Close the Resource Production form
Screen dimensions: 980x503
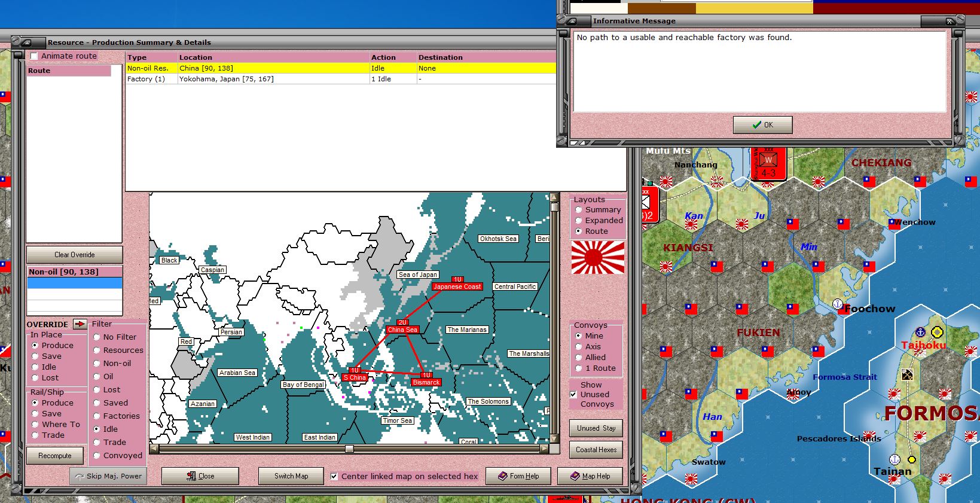point(200,476)
